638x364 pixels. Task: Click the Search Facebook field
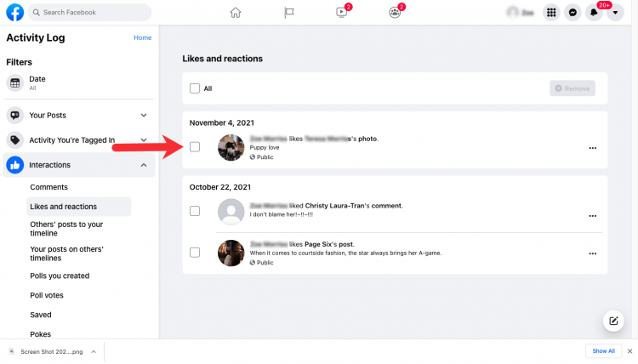tap(89, 13)
